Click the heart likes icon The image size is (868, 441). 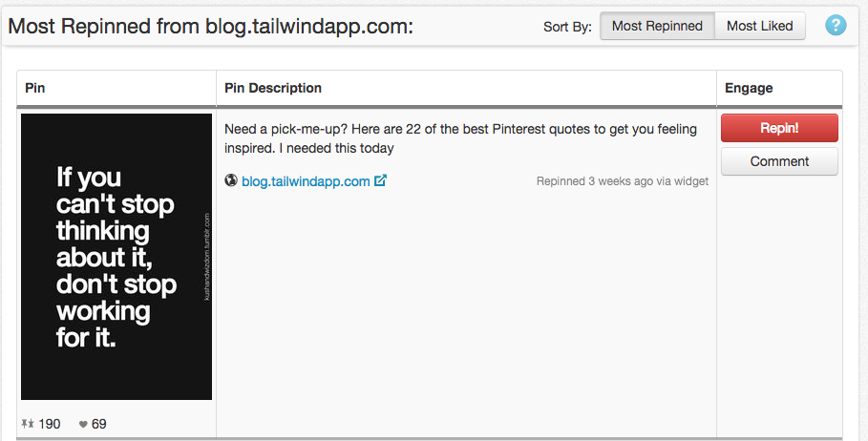[83, 425]
